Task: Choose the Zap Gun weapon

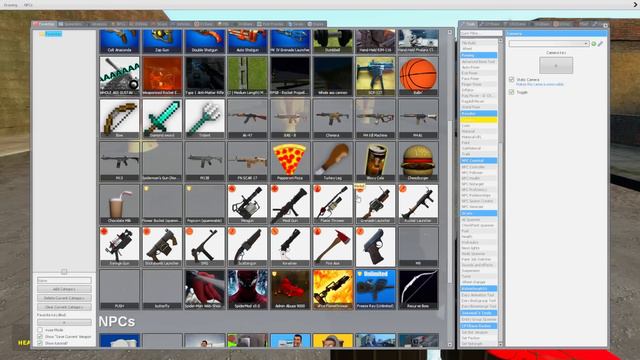Action: tap(162, 41)
